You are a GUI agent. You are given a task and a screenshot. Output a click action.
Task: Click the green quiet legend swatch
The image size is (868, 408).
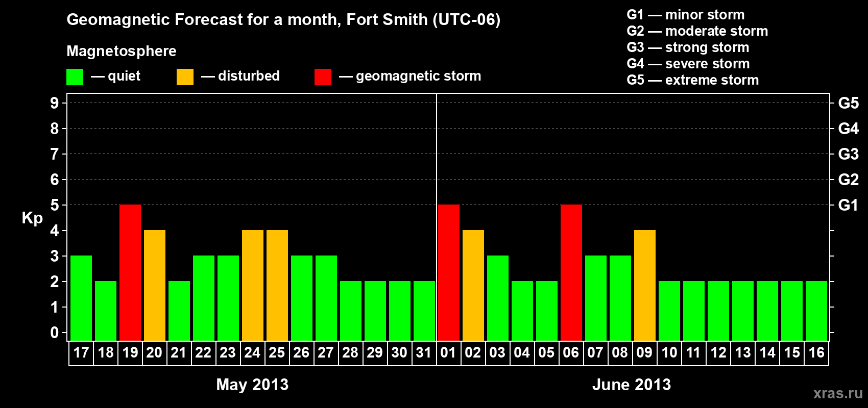(75, 77)
